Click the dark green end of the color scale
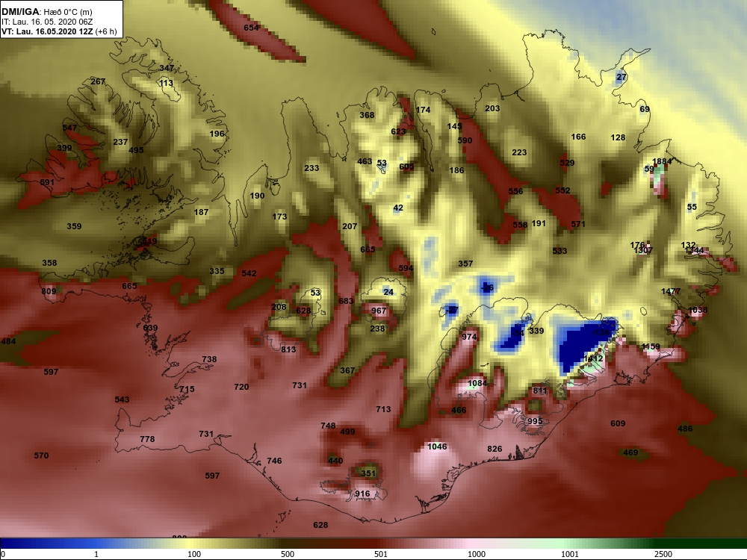Image resolution: width=747 pixels, height=560 pixels. [734, 544]
